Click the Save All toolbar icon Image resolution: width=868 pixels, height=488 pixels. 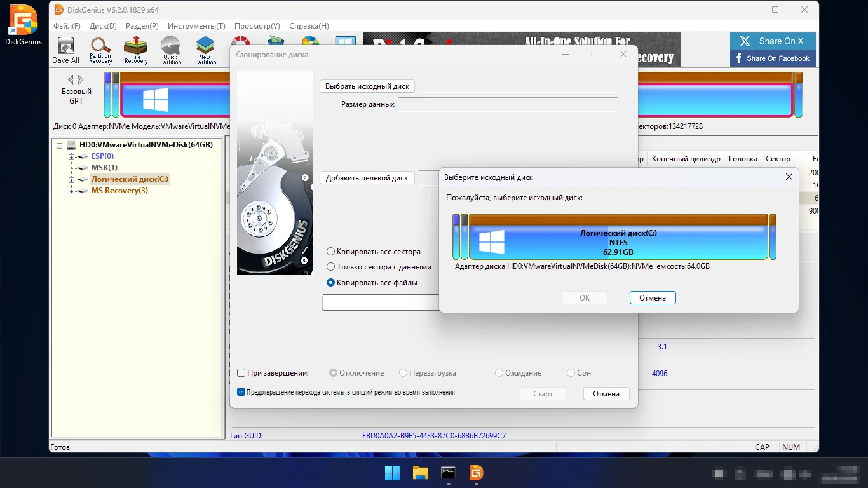pos(65,50)
